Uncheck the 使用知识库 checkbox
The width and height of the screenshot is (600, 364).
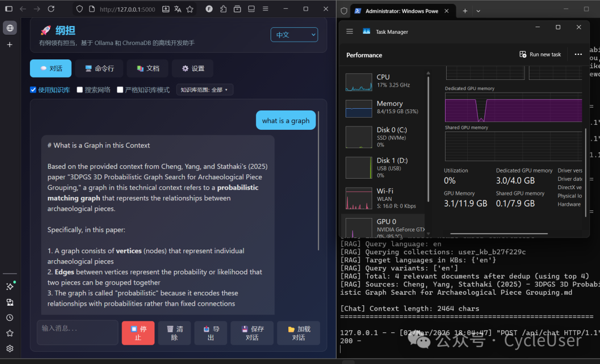pos(33,90)
